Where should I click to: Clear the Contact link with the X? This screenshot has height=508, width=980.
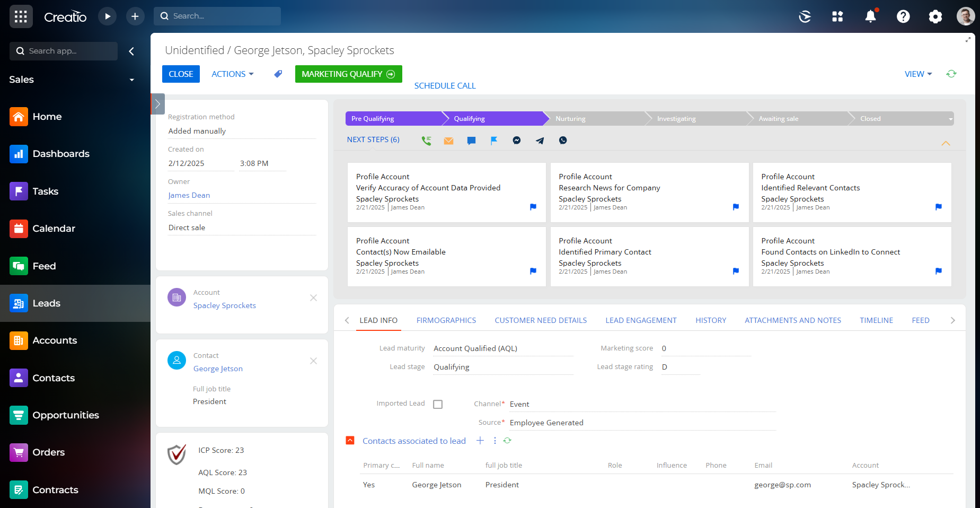pos(313,361)
